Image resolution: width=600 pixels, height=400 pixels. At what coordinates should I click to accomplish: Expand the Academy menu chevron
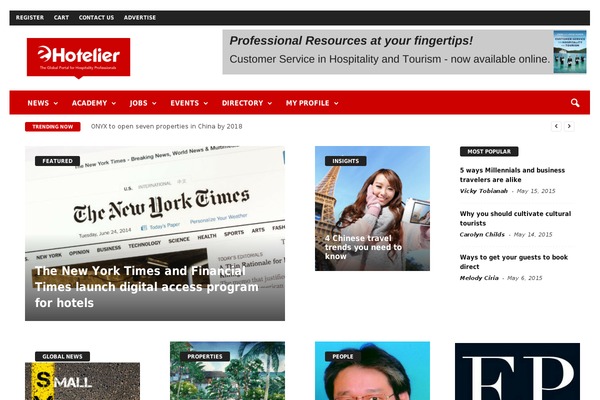click(114, 103)
